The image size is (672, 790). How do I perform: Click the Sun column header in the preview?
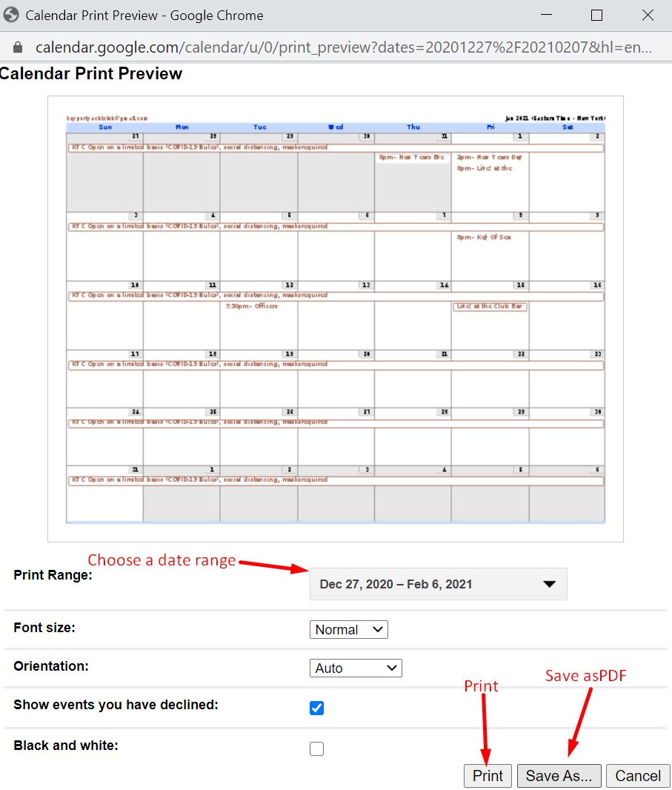click(105, 127)
